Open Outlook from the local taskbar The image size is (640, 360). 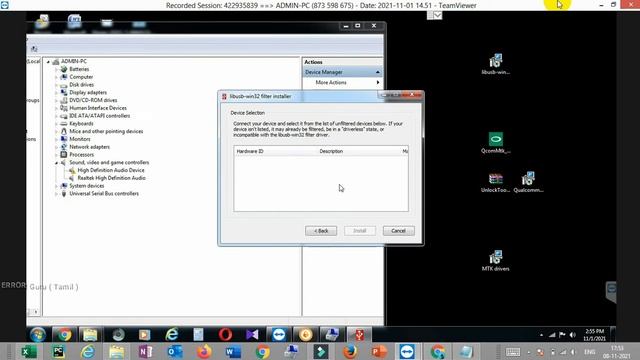(x=175, y=352)
